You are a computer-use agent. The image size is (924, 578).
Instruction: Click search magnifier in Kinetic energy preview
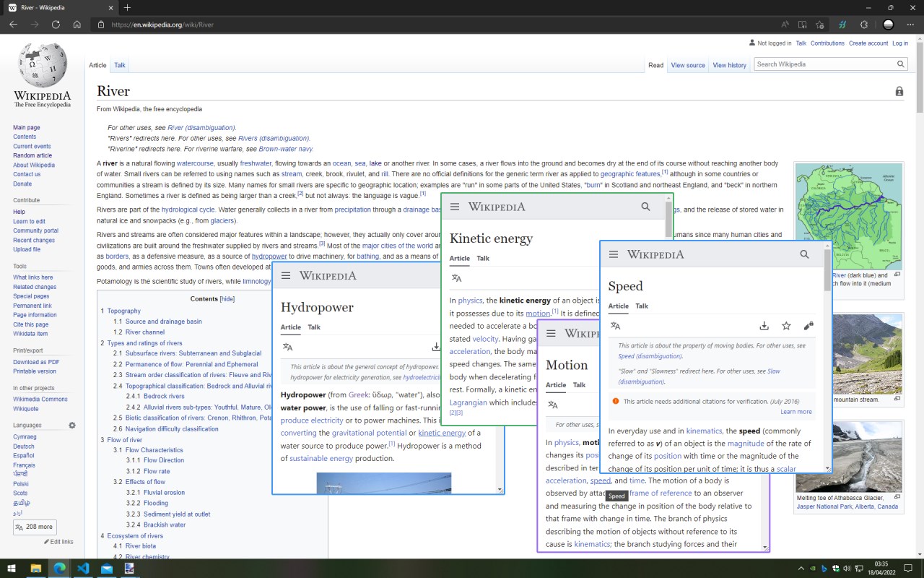[645, 207]
